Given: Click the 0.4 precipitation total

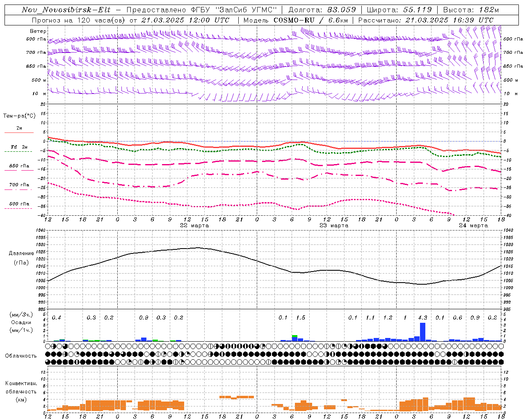Looking at the screenshot, I should click(x=56, y=318).
